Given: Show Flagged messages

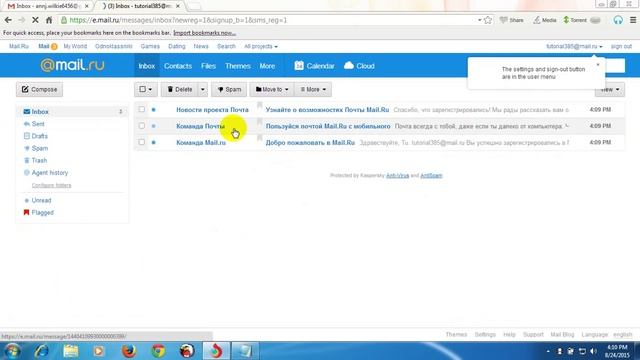Looking at the screenshot, I should [42, 213].
